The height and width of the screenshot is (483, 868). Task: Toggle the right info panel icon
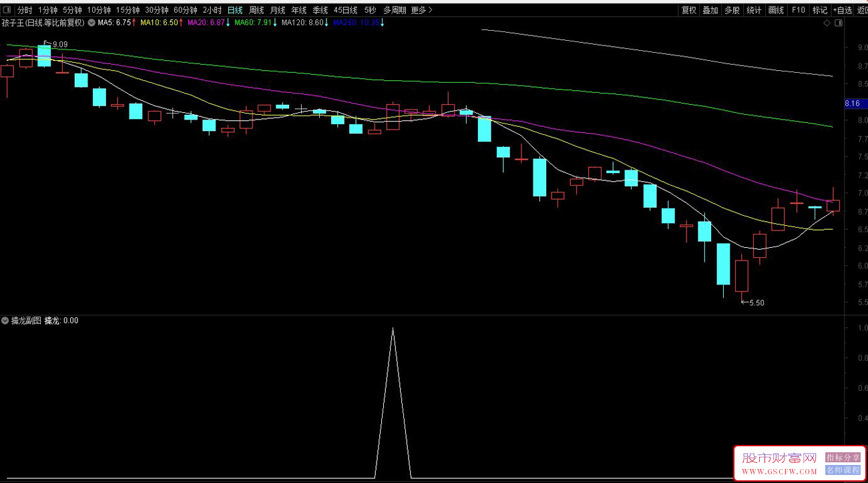pyautogui.click(x=839, y=23)
